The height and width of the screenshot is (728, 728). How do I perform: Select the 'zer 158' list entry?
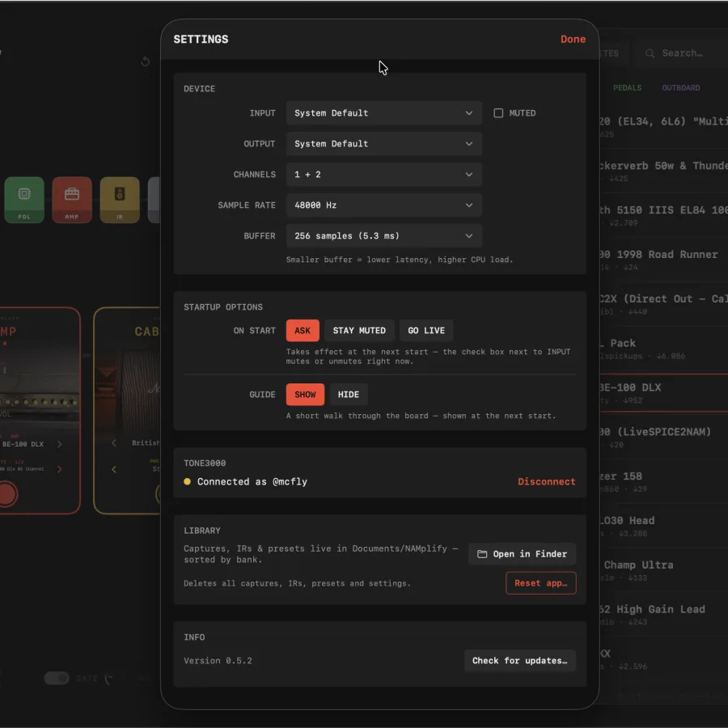pos(663,481)
